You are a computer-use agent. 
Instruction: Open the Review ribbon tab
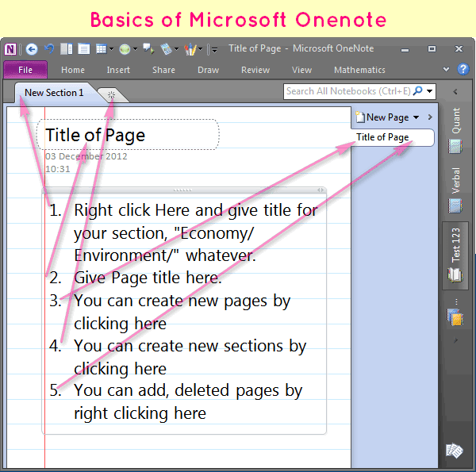coord(255,70)
